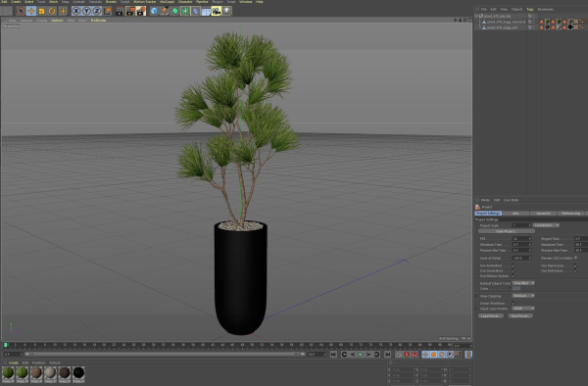
Task: Select the Project Settings tab
Action: (x=488, y=214)
